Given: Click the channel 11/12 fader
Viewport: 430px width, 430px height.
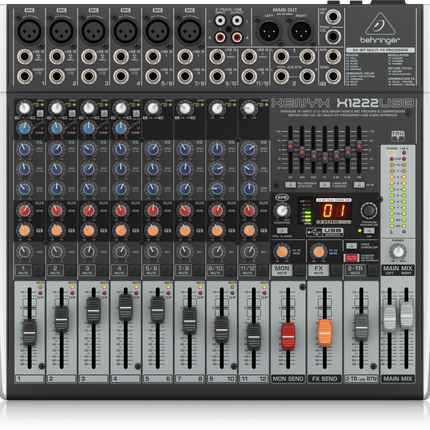Looking at the screenshot, I should pyautogui.click(x=254, y=336).
